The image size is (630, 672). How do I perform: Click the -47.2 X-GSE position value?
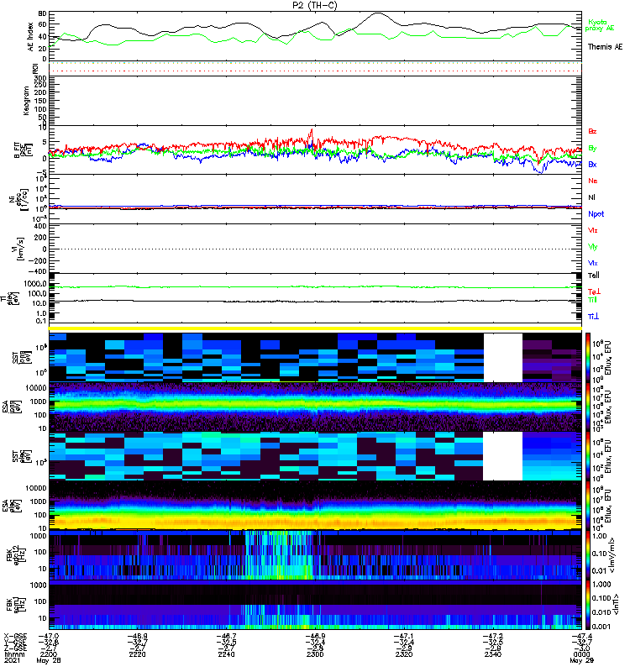492,636
